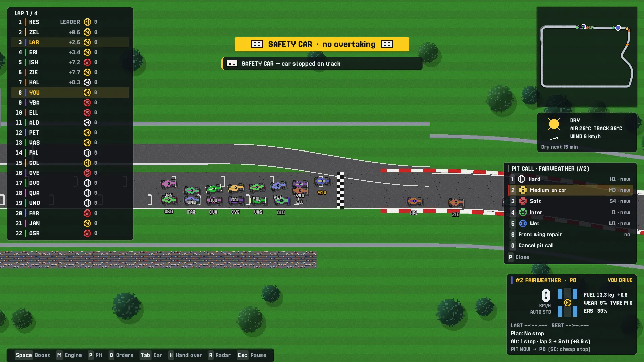Select Hard tyre in pit call menu
Screen dimensions: 644x362
click(570, 179)
